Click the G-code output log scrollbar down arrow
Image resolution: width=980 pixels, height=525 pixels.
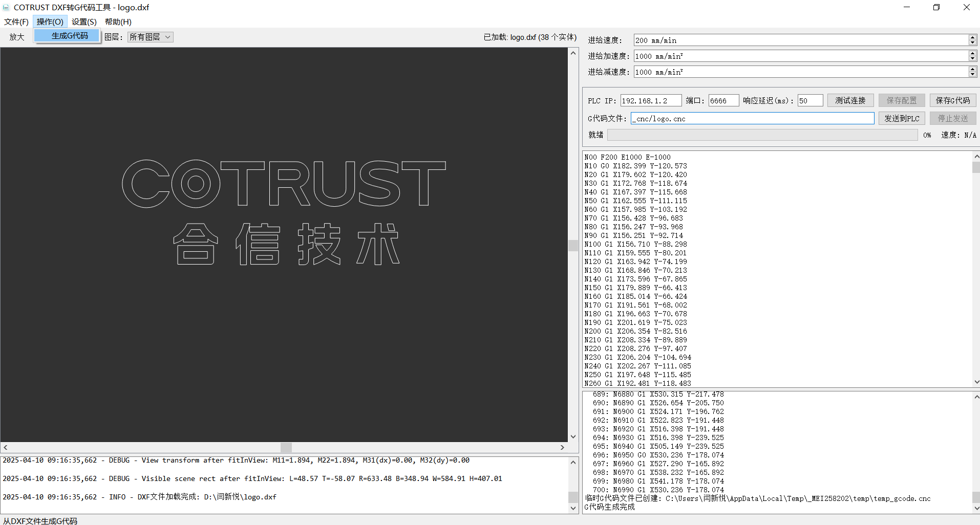[x=976, y=508]
